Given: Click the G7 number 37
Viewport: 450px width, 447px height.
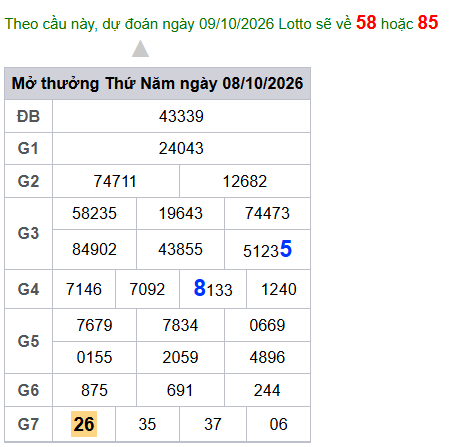Looking at the screenshot, I should [213, 424].
